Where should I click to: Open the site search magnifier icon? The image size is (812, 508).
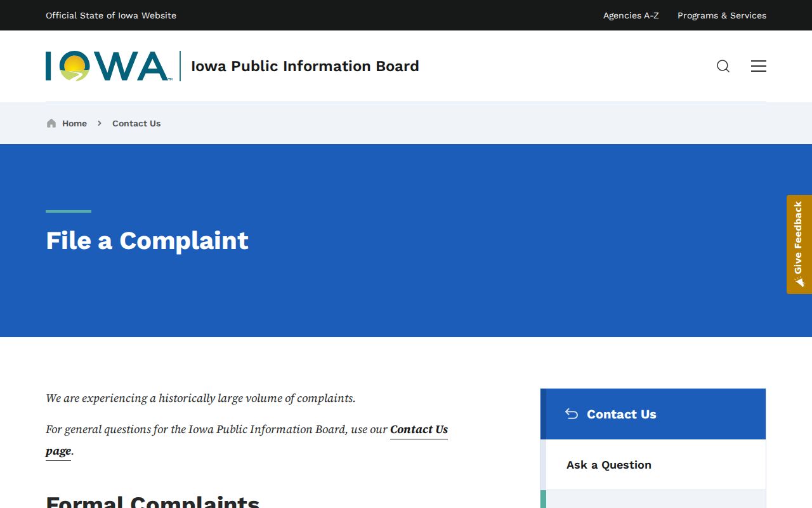(x=723, y=66)
